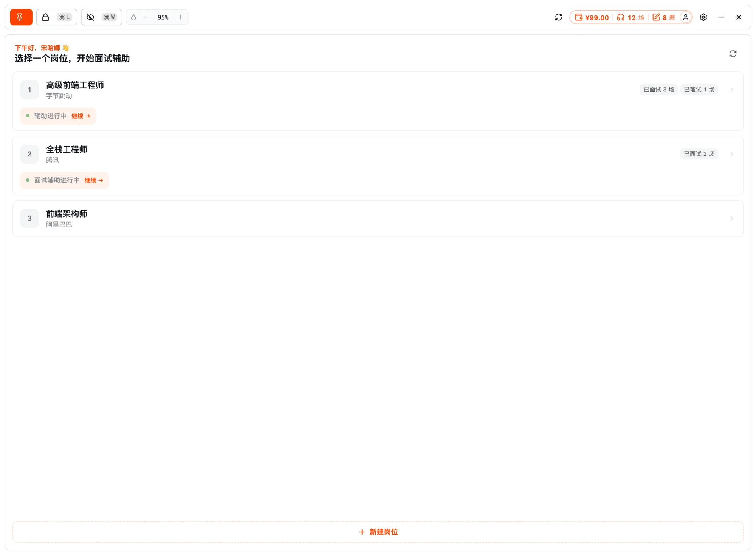The image size is (756, 555).
Task: Open the ¥99.00 wallet balance
Action: click(592, 17)
